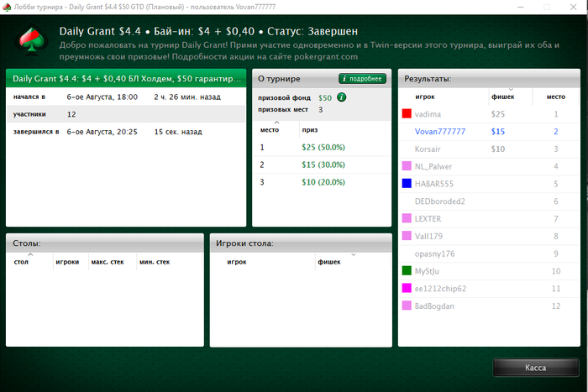The width and height of the screenshot is (588, 392).
Task: Click Vovan777777's $15 winnings cell
Action: pos(497,132)
